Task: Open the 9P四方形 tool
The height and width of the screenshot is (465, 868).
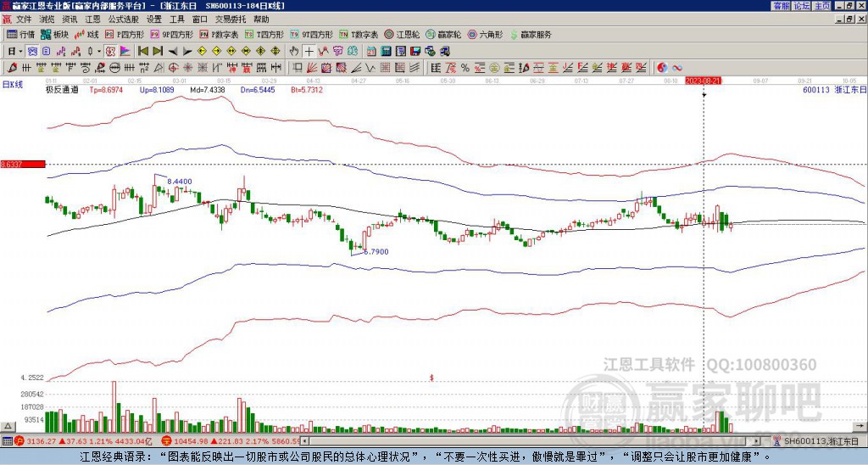Action: (171, 34)
